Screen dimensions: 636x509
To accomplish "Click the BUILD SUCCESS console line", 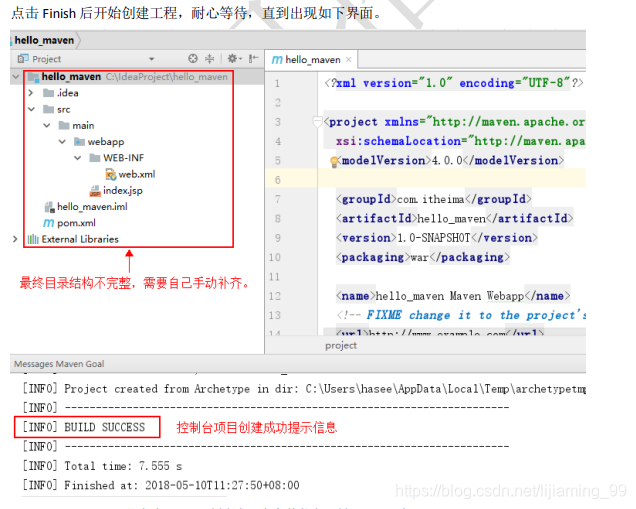I will point(84,427).
